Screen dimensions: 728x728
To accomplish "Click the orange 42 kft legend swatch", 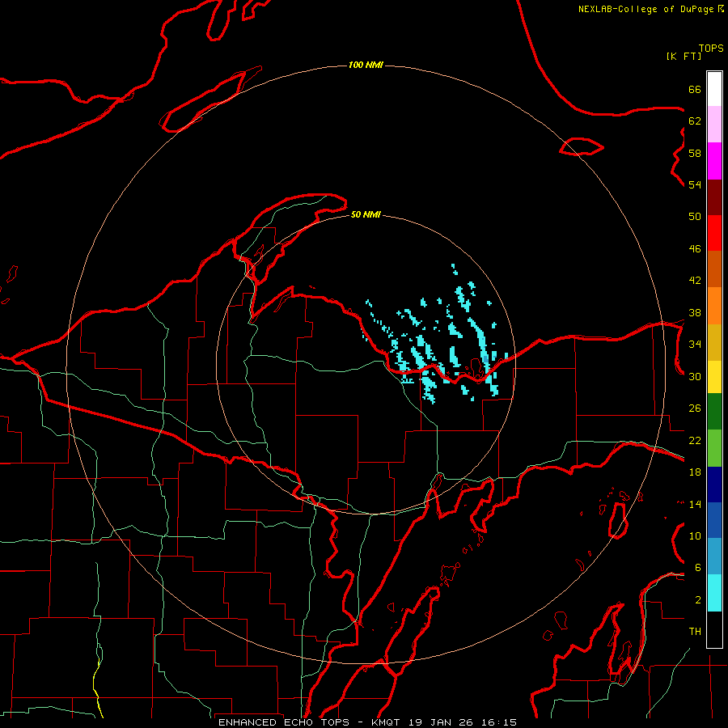I will tap(714, 306).
